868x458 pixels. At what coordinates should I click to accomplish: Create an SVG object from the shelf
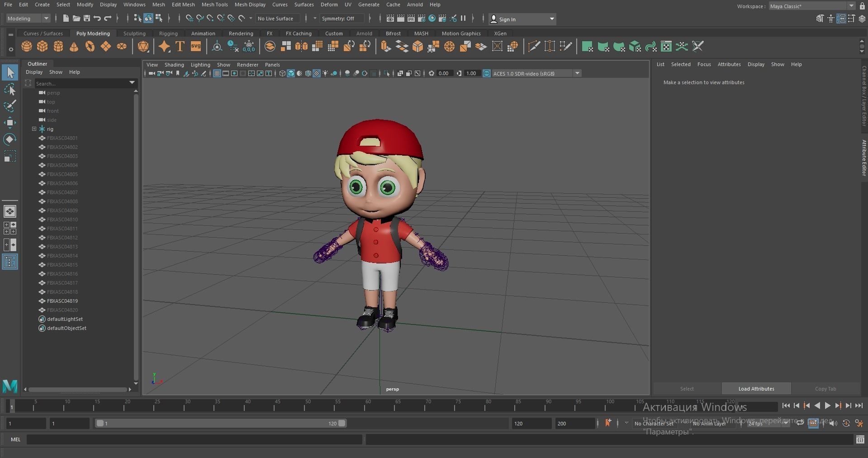[195, 47]
